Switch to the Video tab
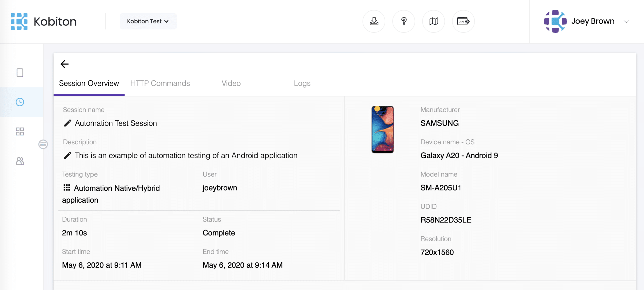 click(x=231, y=83)
